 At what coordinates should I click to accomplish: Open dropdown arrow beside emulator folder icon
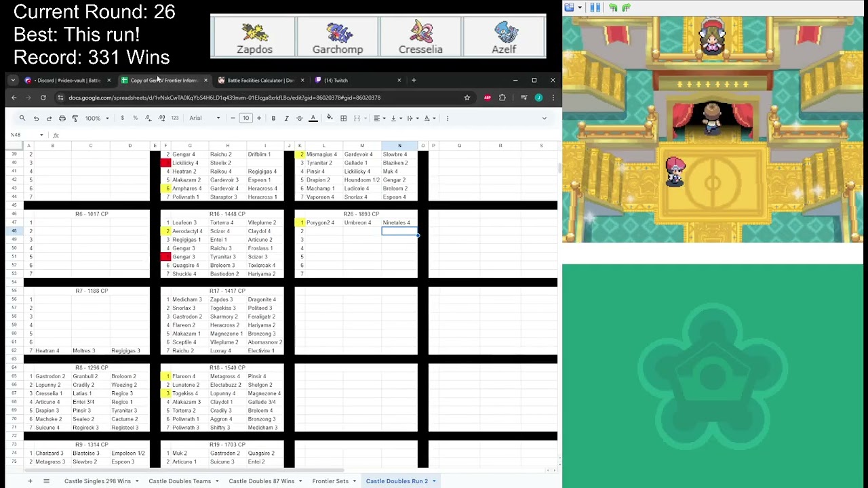click(580, 7)
